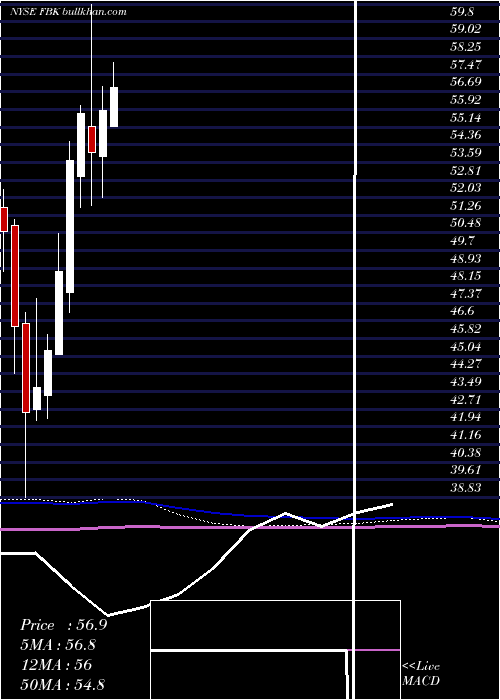Click the 39.61 price axis label
Image resolution: width=500 pixels, height=700 pixels.
point(465,471)
